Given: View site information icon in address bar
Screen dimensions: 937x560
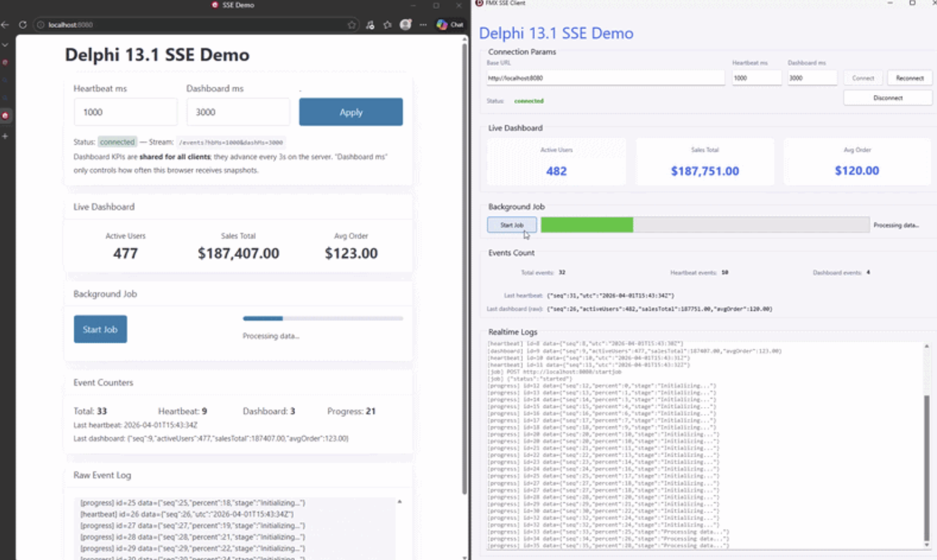Looking at the screenshot, I should point(41,25).
